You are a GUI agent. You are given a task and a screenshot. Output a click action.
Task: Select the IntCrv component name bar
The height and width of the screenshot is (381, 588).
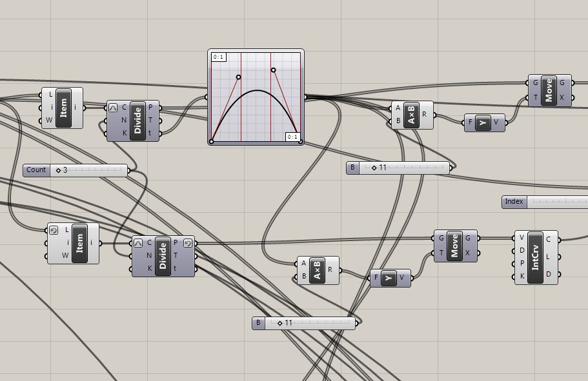[x=535, y=258]
